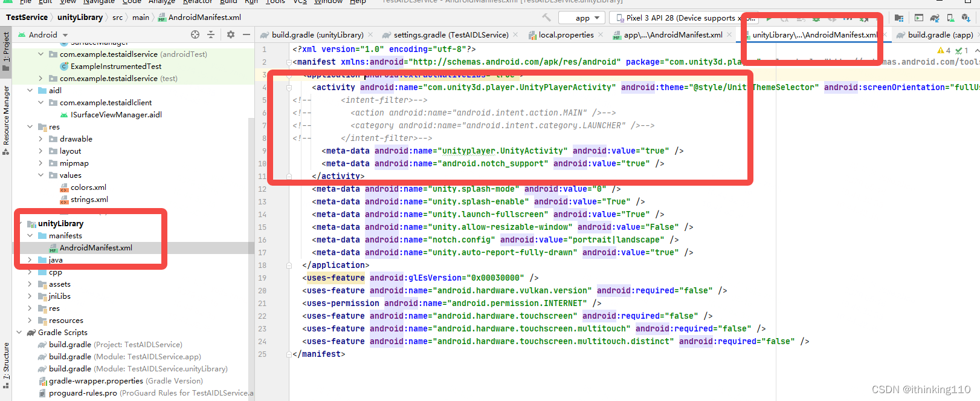
Task: Close the settings.gradle tab
Action: pyautogui.click(x=515, y=35)
